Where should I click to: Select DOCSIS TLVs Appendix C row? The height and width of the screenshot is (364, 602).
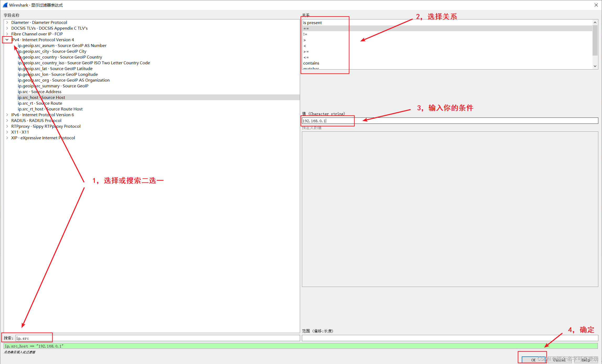(x=155, y=28)
